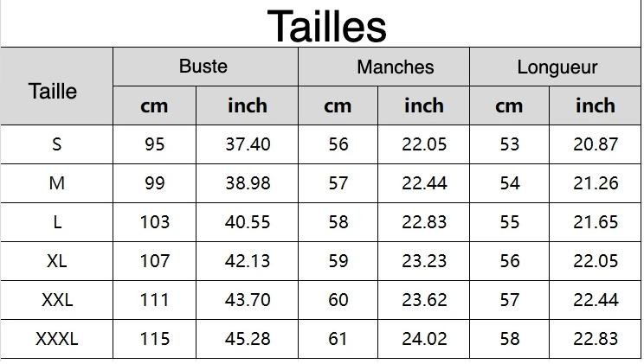644x364 pixels.
Task: Select the 115 cm bust cell
Action: click(x=155, y=339)
